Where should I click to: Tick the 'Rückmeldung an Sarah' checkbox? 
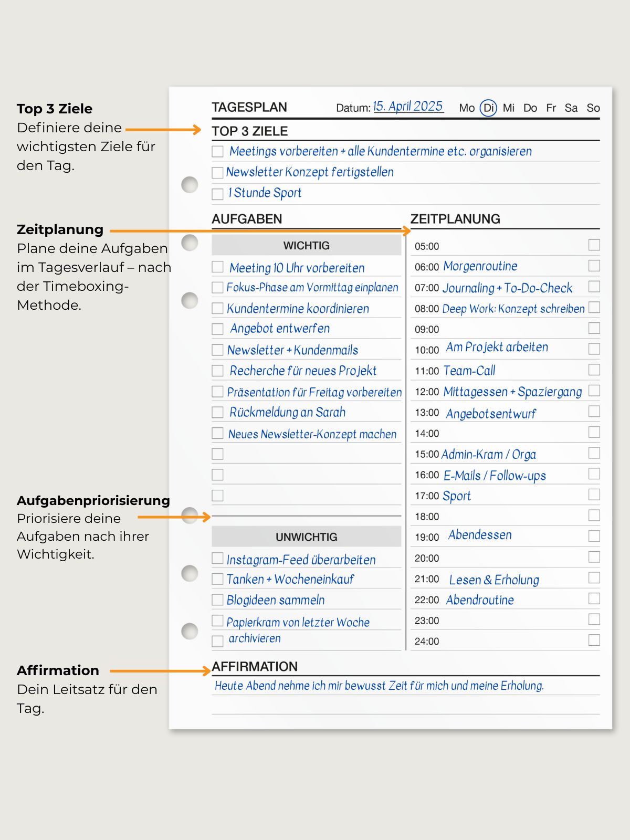[x=217, y=413]
